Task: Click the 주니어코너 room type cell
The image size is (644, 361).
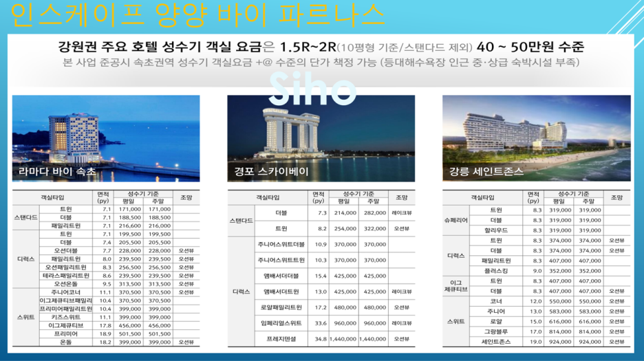Action: click(x=66, y=292)
